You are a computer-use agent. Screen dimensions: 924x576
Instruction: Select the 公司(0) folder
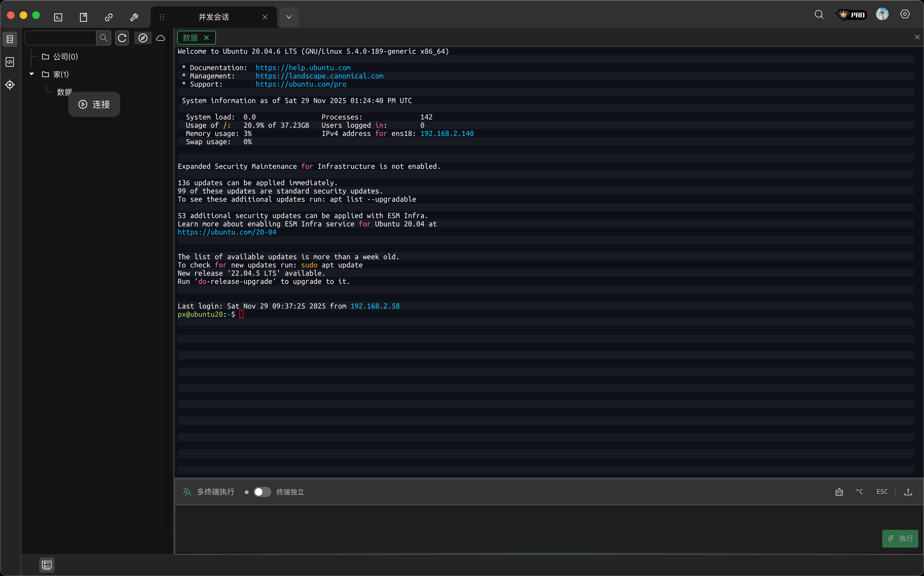65,57
